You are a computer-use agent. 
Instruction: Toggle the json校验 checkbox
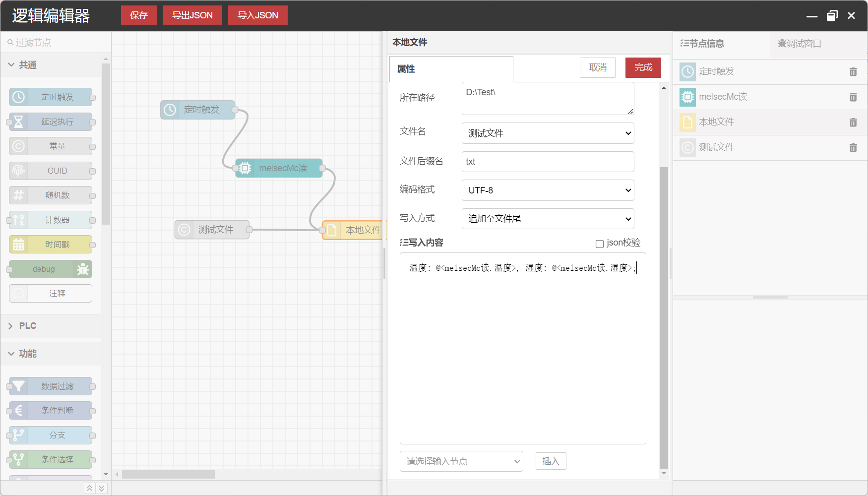600,244
